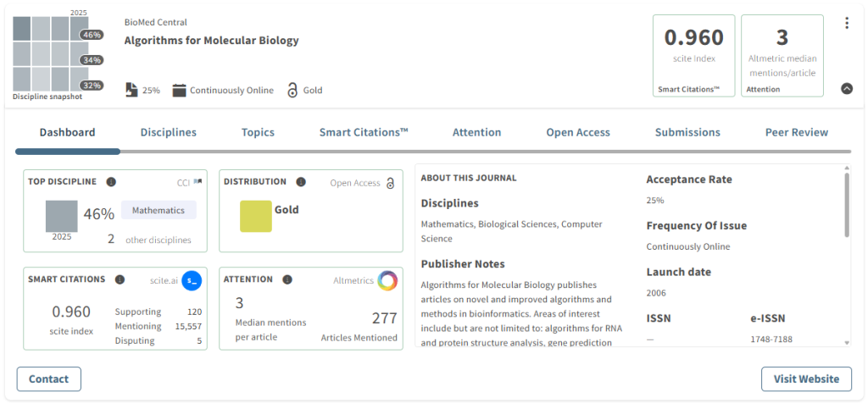
Task: Click the Contact button
Action: point(48,379)
